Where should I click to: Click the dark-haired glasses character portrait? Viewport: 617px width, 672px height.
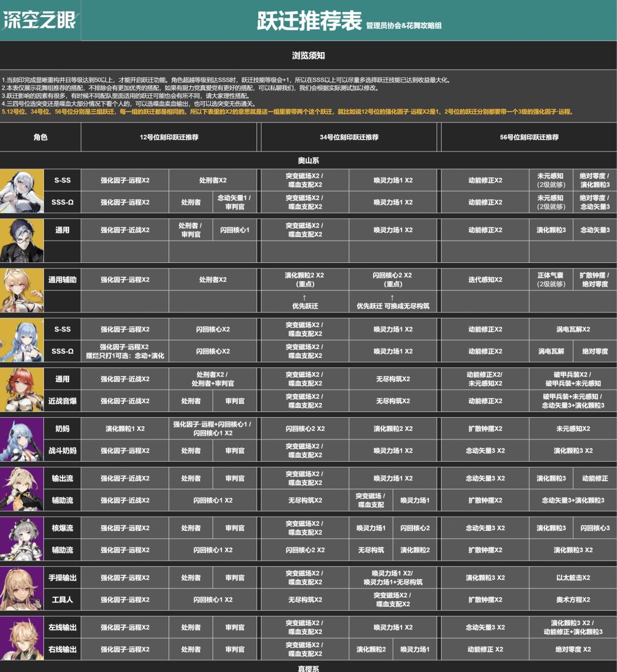click(22, 241)
